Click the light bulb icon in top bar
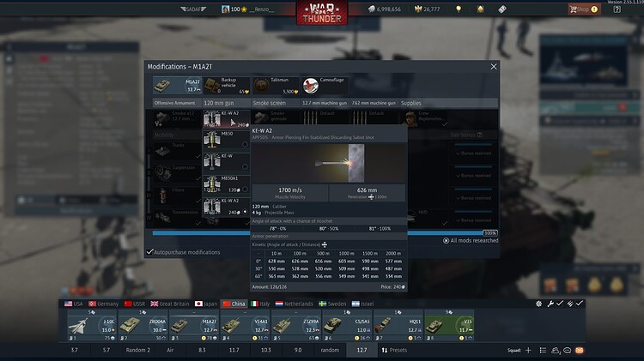Screen dimensions: 644x361 459,9
